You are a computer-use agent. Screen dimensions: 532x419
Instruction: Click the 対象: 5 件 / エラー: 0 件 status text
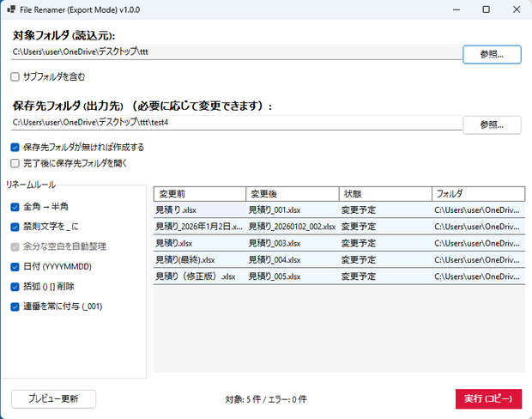point(266,399)
